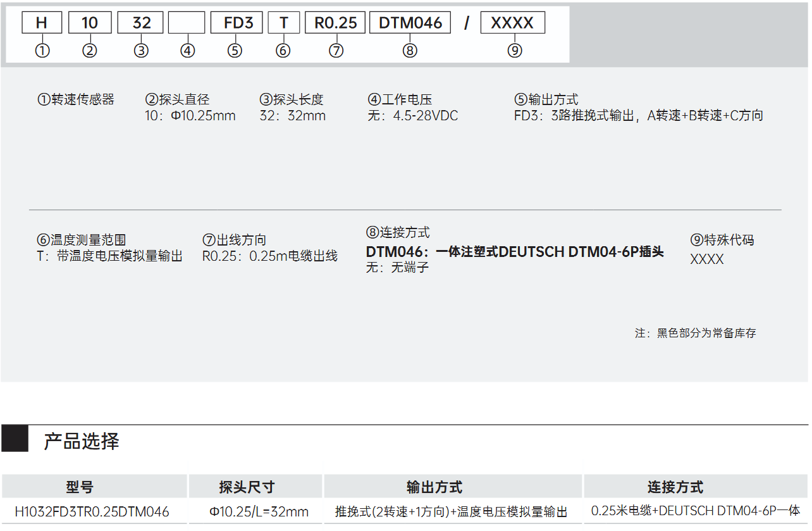Select the 连接方式 table column header
The width and height of the screenshot is (812, 531).
[x=675, y=487]
